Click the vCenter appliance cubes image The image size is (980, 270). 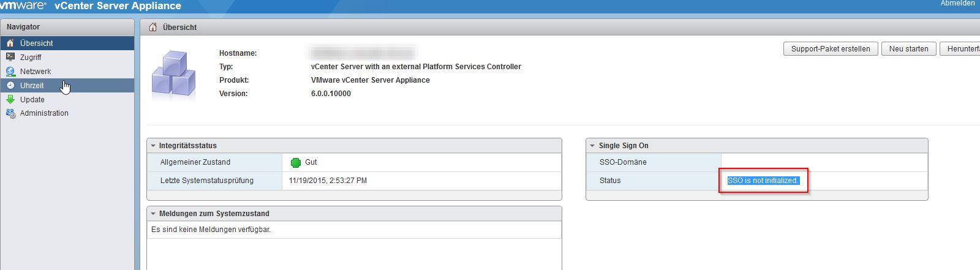(174, 75)
